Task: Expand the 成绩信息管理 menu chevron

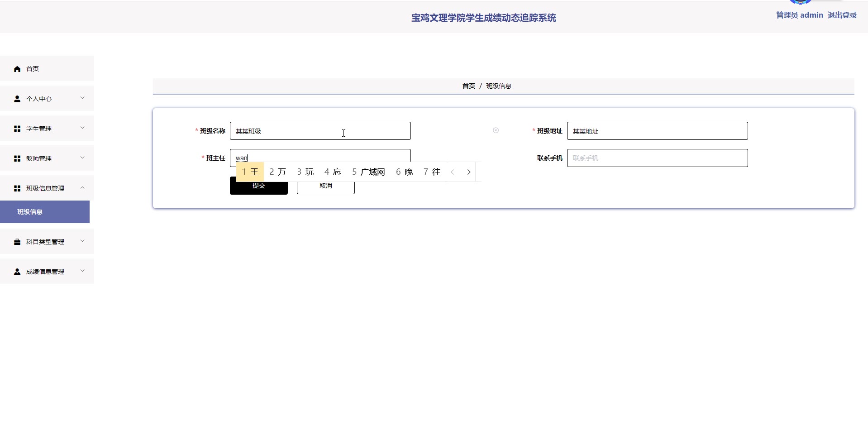Action: 82,271
